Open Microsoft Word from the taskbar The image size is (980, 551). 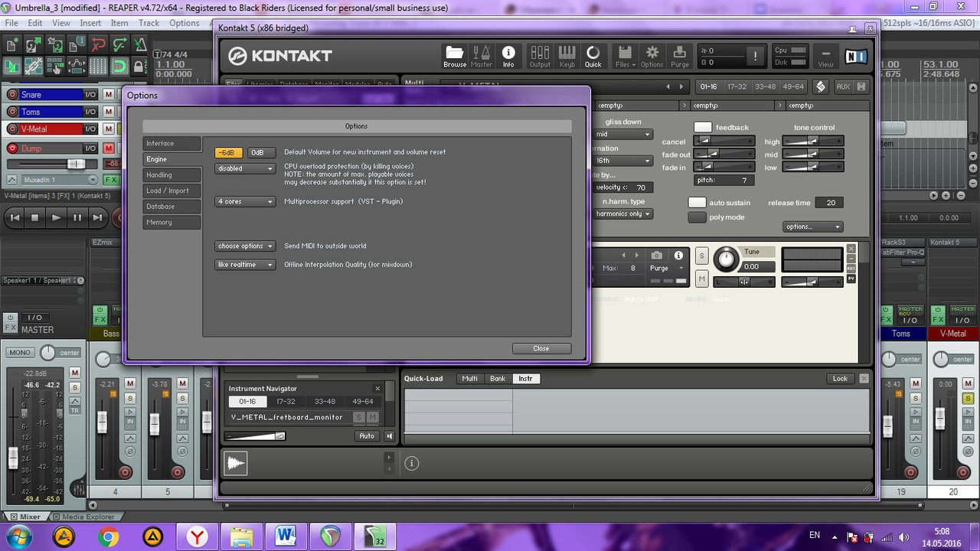[286, 536]
